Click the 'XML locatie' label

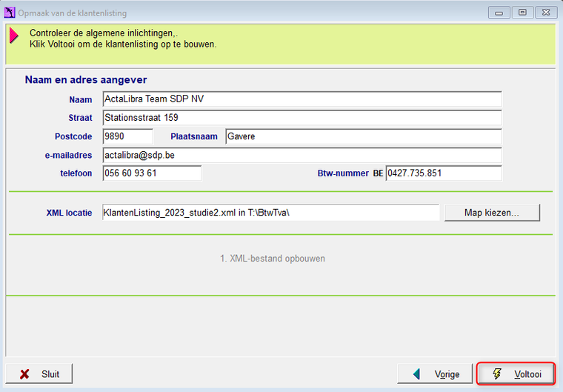coord(69,213)
